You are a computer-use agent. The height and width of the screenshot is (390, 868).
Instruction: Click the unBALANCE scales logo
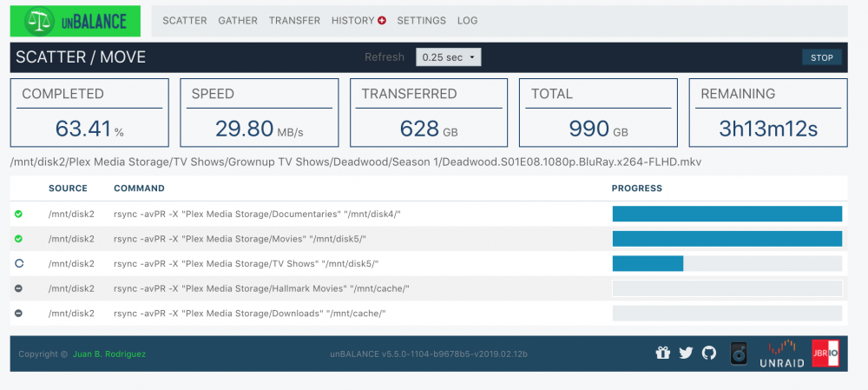(x=76, y=21)
